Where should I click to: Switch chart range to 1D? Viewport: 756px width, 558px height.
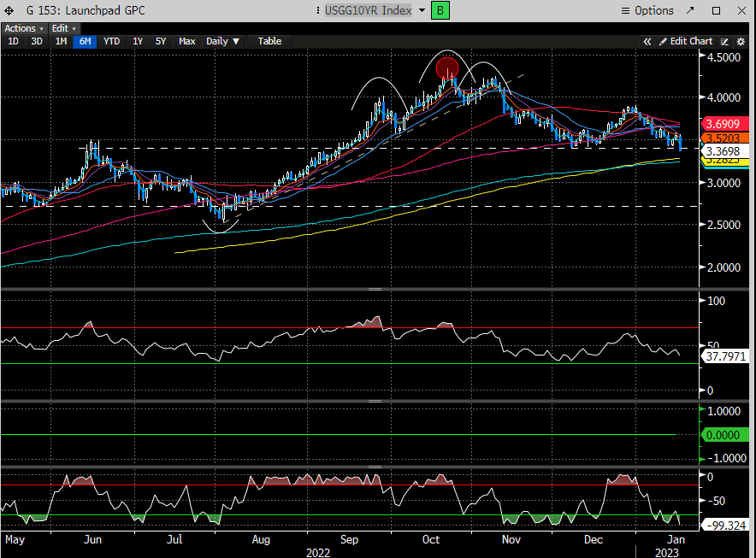click(13, 41)
